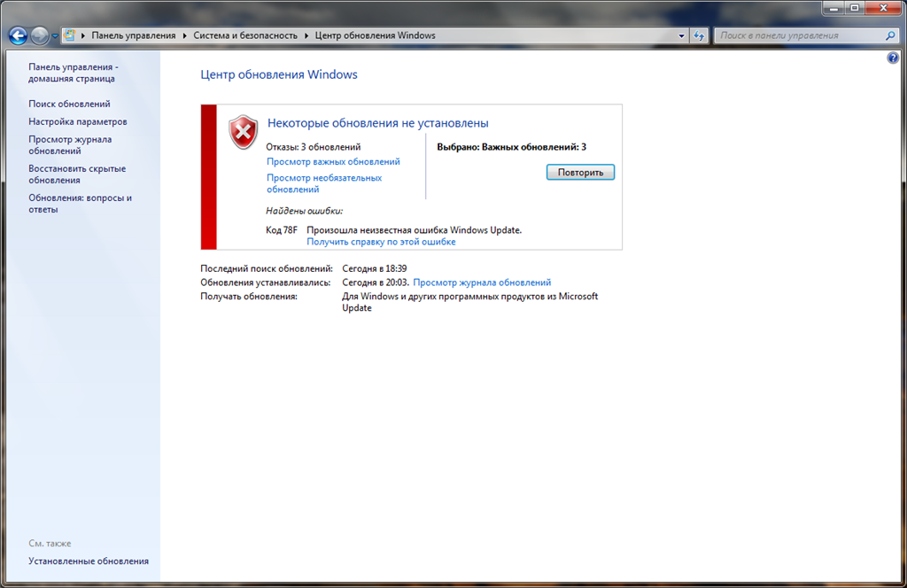Open Получить справку по этой ошибке

(381, 243)
